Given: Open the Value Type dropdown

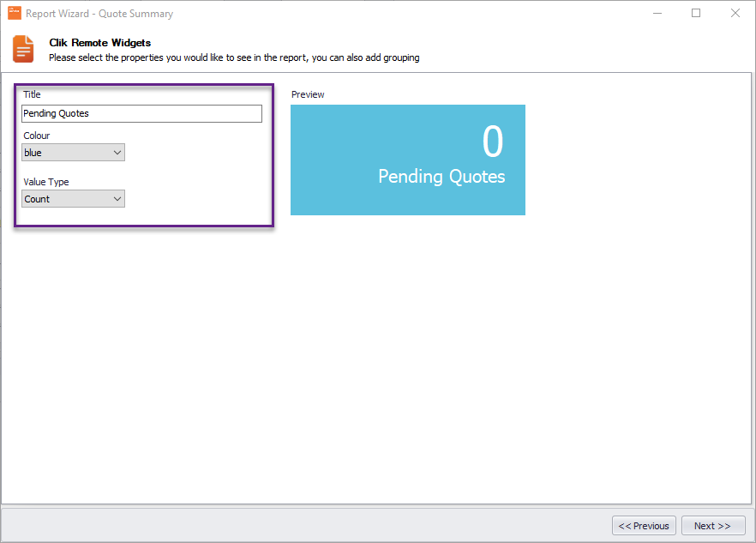Looking at the screenshot, I should (x=118, y=198).
